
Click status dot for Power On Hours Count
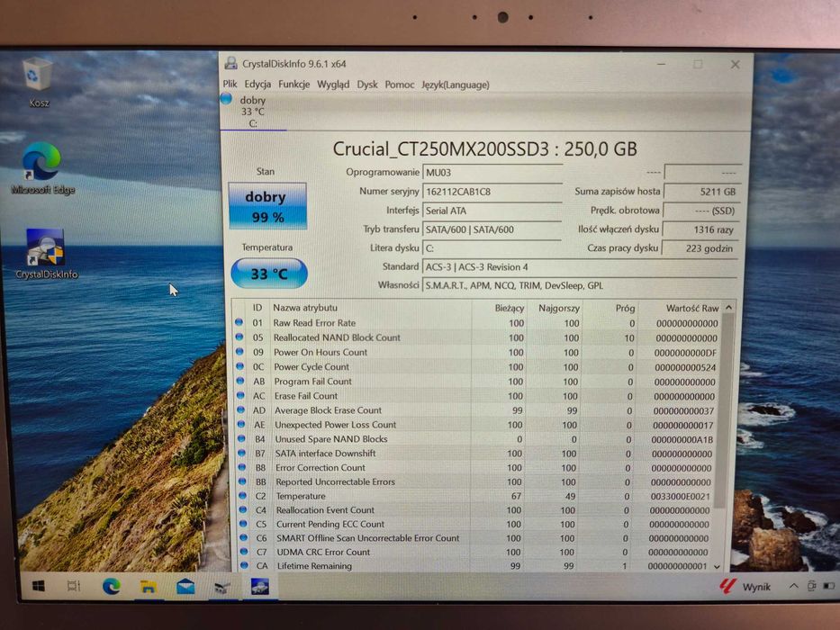[239, 351]
